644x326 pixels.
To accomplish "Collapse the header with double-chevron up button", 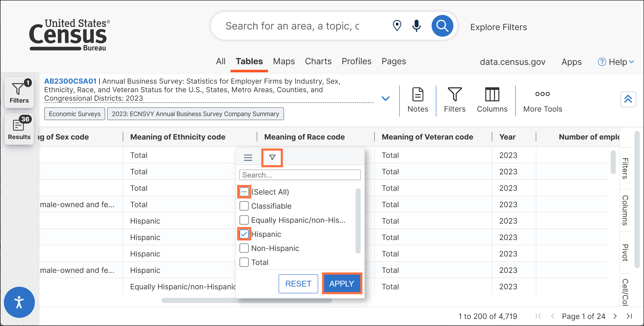I will click(628, 99).
